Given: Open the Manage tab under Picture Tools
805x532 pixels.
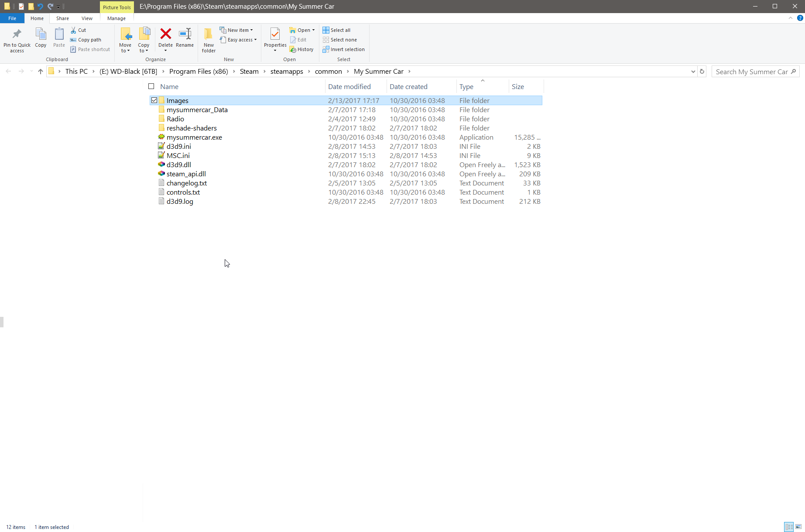Looking at the screenshot, I should click(116, 18).
